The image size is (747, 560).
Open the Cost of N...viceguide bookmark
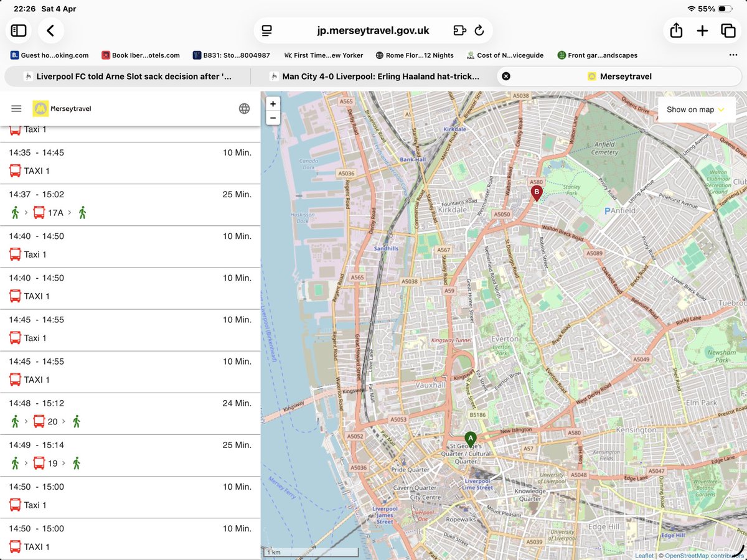coord(505,55)
